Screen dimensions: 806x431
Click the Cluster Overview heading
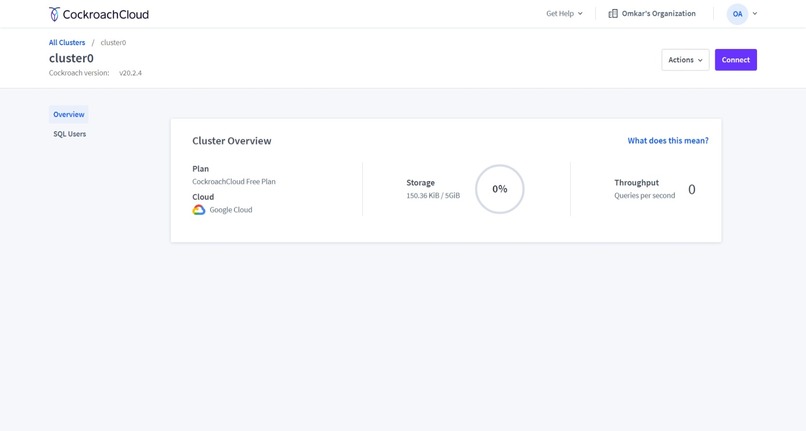tap(232, 140)
